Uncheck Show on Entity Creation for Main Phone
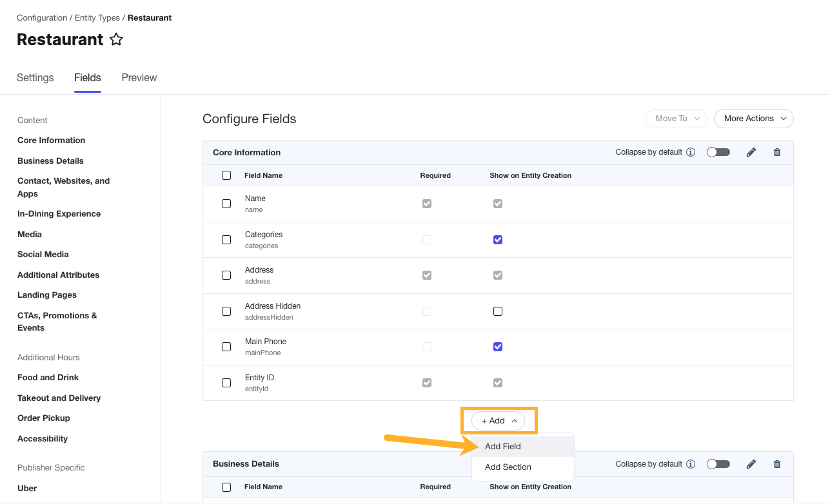The image size is (830, 504). pyautogui.click(x=497, y=347)
